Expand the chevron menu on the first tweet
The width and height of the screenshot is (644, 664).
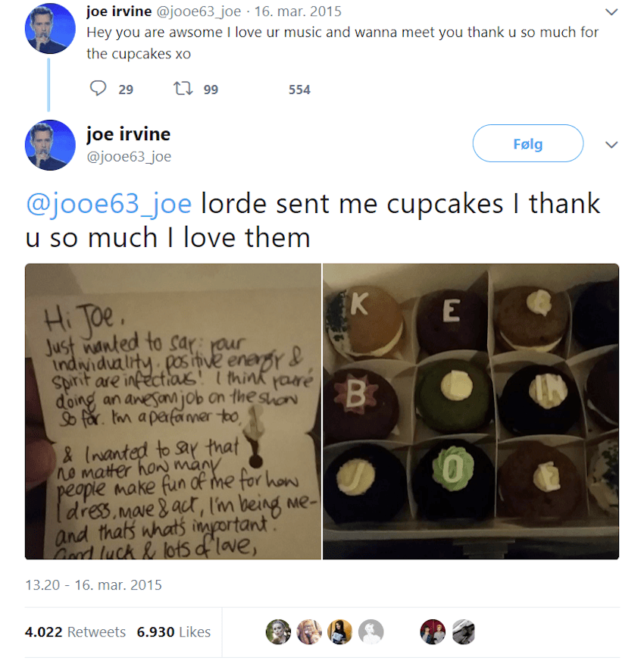coord(612,12)
